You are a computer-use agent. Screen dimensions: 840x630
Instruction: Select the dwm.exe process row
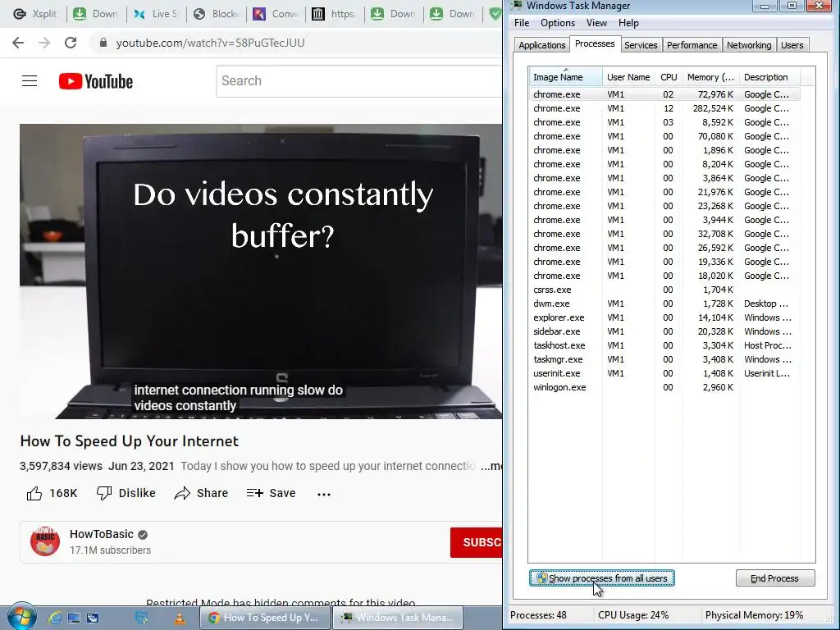tap(664, 304)
